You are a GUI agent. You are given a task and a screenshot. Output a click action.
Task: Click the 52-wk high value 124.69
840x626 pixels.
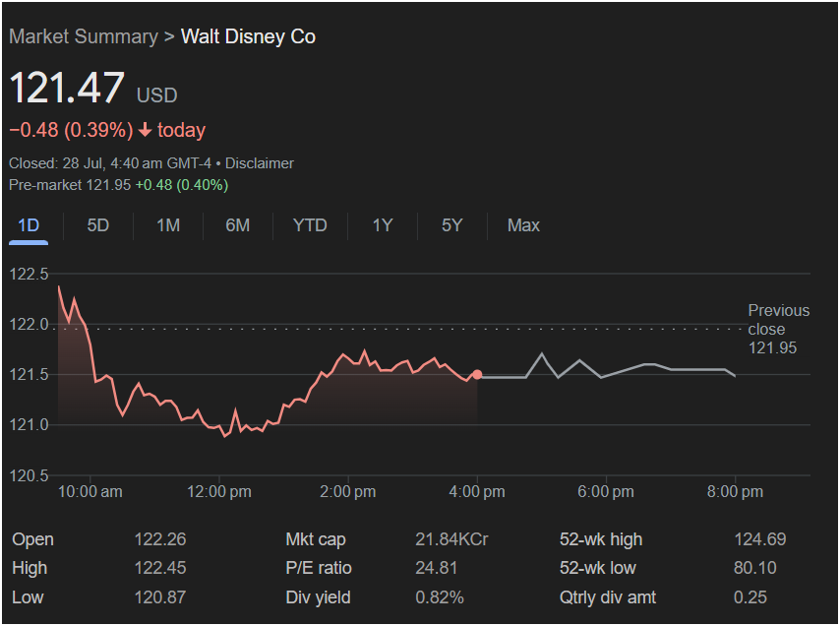(760, 539)
